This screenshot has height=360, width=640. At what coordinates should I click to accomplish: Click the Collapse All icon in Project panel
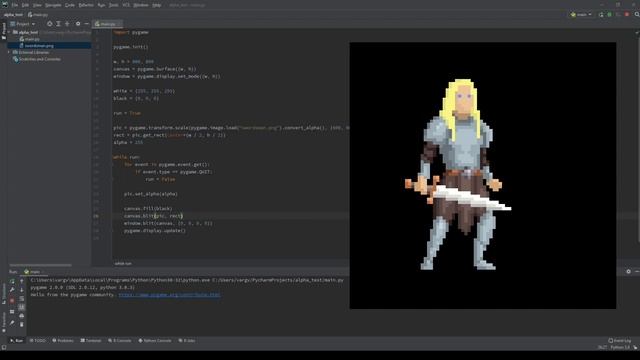coord(67,24)
